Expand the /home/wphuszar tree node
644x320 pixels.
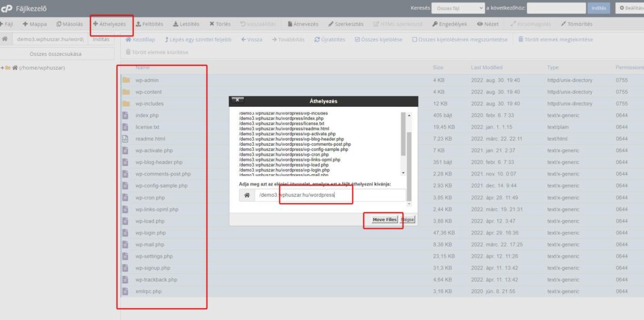coord(3,68)
